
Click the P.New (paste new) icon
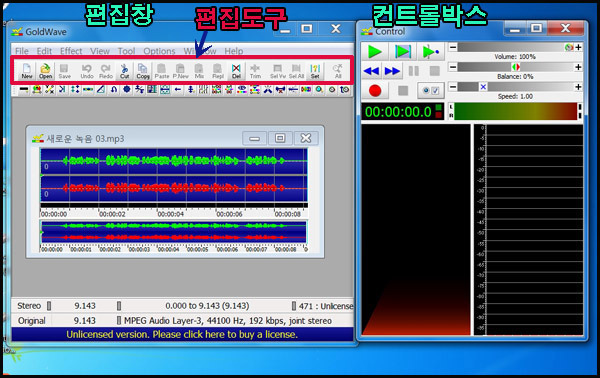tap(180, 71)
